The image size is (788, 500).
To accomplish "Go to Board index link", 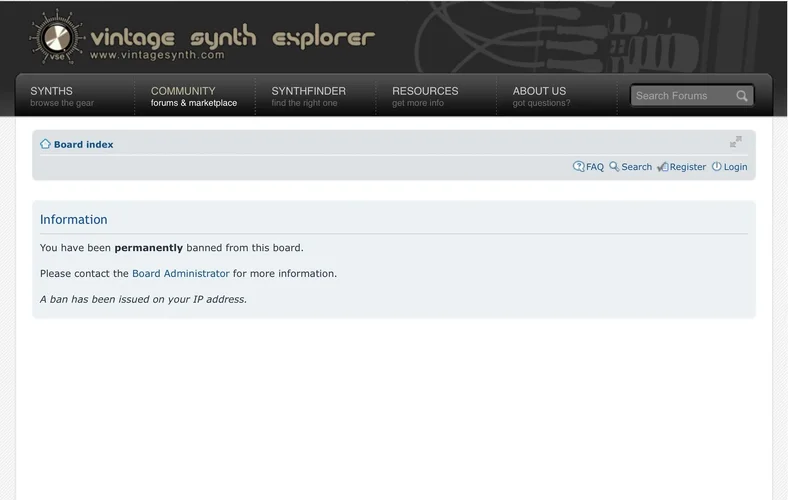I will click(x=83, y=145).
